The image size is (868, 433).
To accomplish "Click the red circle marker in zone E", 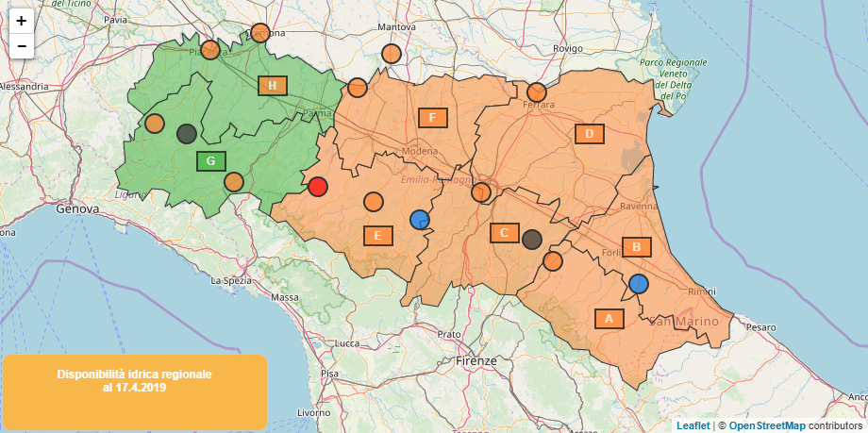I will [318, 187].
